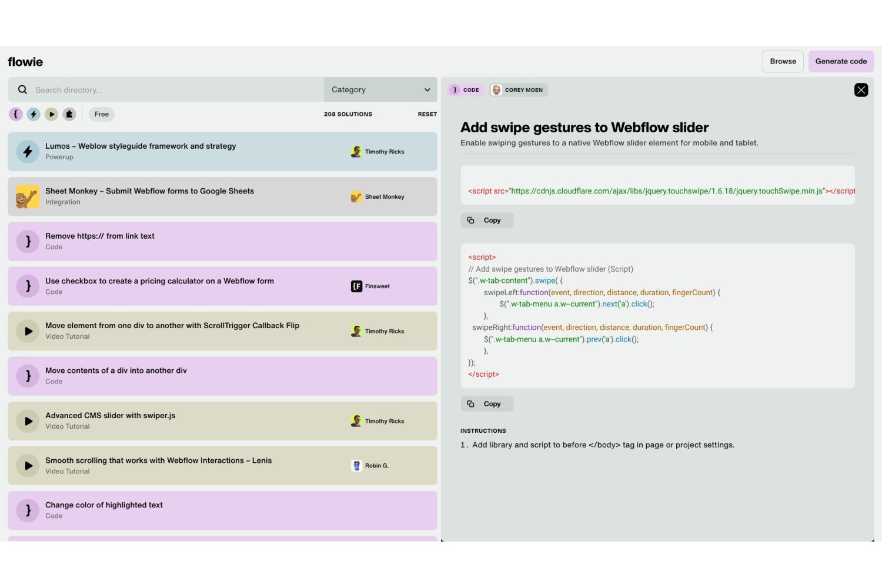Screen dimensions: 882x588
Task: Click Timothy Ricks avatar on ScrollTrigger row
Action: click(x=356, y=331)
